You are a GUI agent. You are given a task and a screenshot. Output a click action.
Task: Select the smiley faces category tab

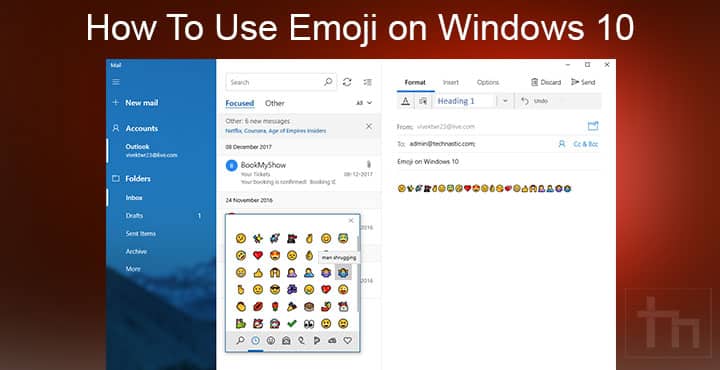point(271,340)
